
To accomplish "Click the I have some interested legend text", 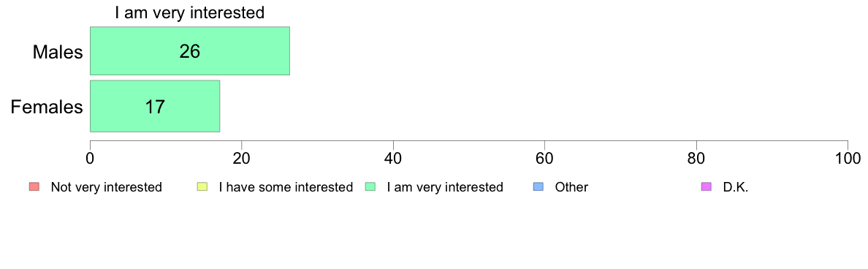I will [x=286, y=187].
